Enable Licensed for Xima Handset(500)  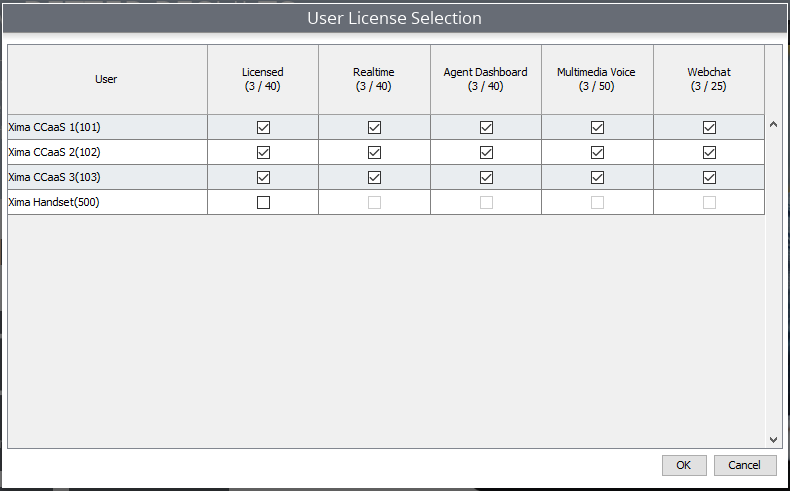pos(263,202)
